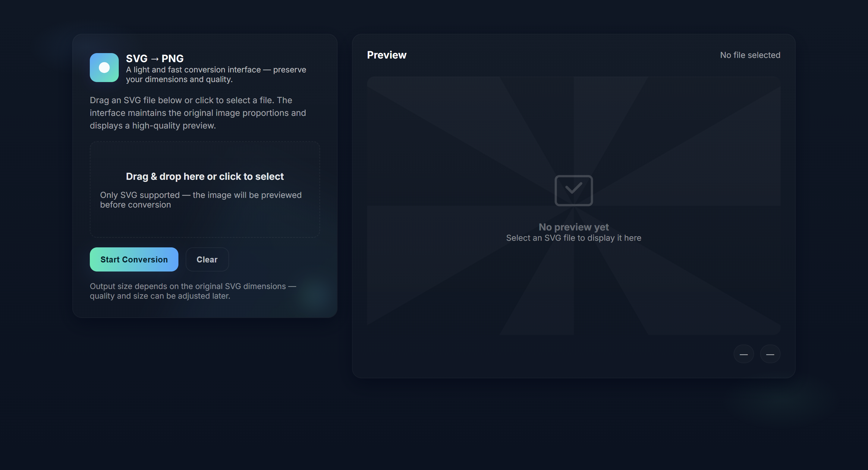
Task: Click the 'Drag an SVG file below' description paragraph
Action: click(198, 113)
